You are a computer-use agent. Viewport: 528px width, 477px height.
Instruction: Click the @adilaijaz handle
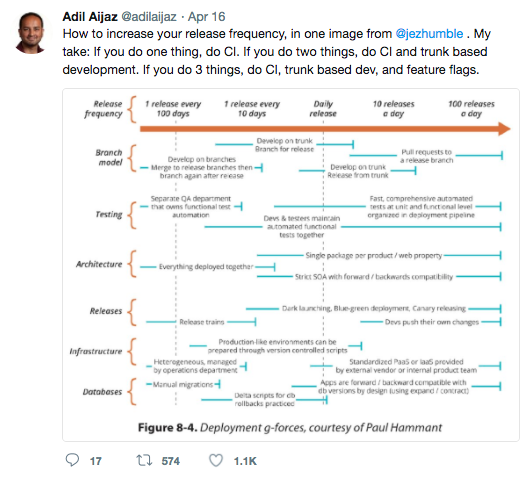(148, 16)
